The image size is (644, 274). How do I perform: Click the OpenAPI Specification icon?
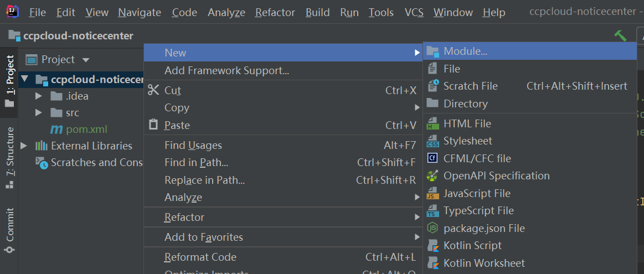(x=432, y=175)
